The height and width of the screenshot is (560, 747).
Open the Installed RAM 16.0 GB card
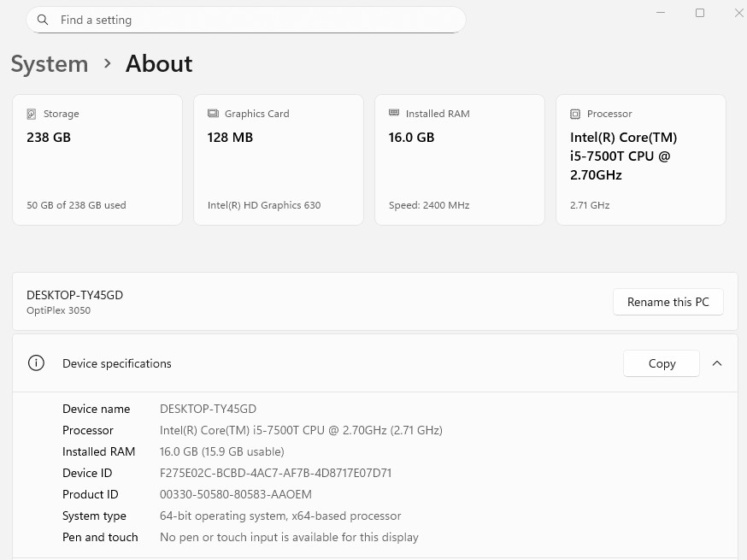pos(460,160)
